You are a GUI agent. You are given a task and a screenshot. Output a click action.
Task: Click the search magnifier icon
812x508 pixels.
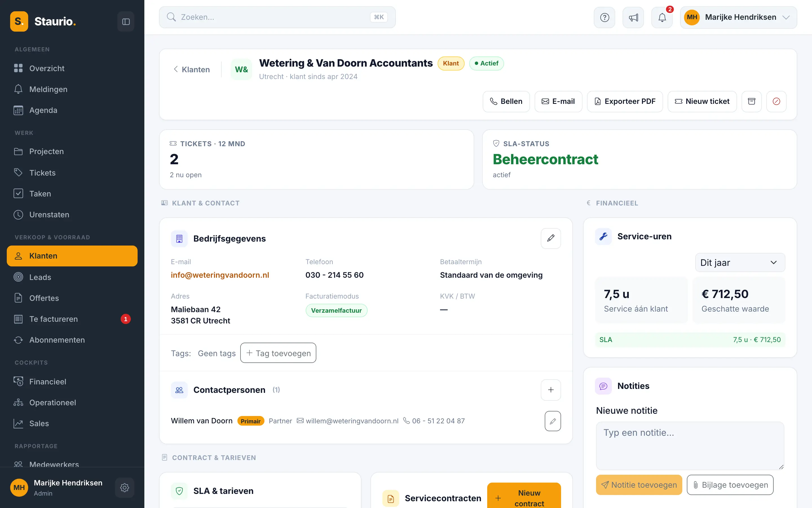[171, 17]
